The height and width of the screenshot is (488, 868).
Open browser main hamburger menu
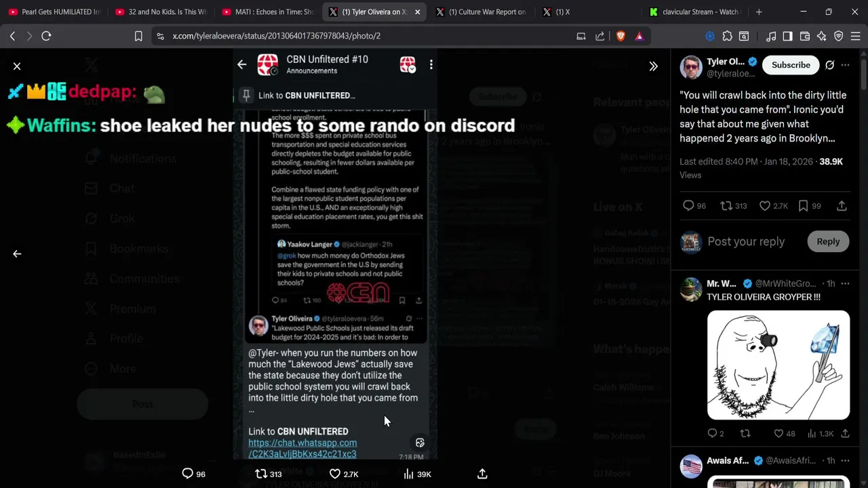(856, 36)
